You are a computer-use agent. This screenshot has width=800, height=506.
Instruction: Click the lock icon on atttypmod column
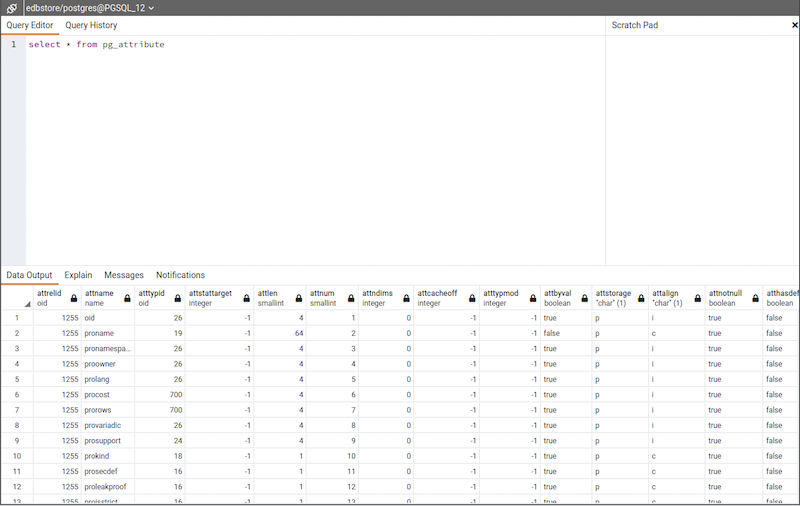click(533, 298)
